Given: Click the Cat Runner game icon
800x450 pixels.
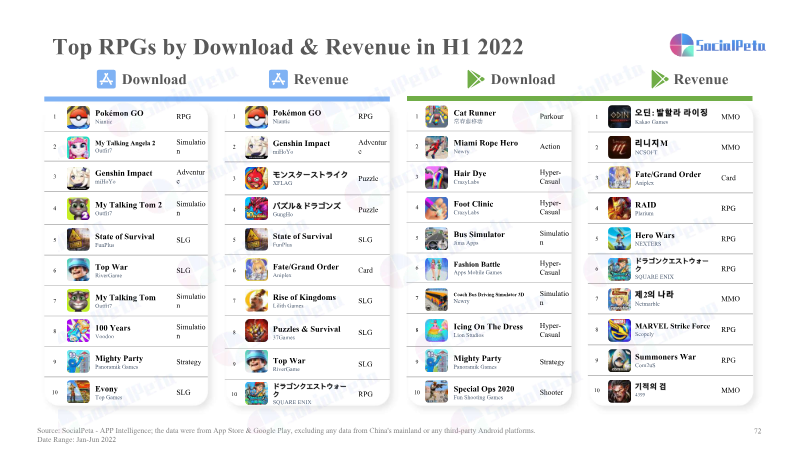Looking at the screenshot, I should coord(436,117).
